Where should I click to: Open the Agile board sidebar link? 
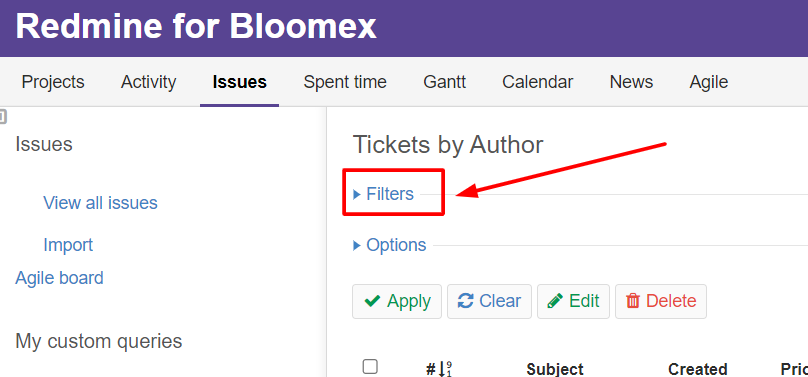point(59,278)
